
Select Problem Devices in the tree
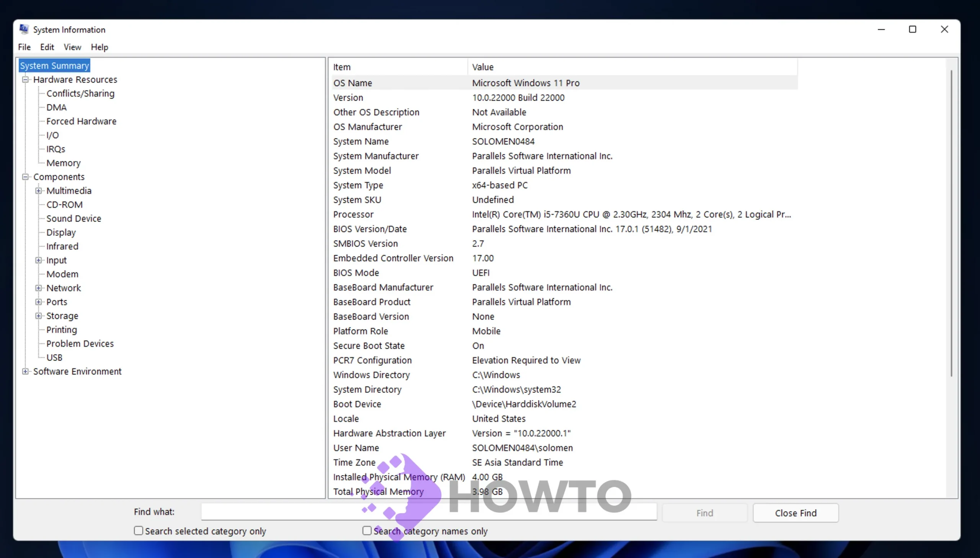(x=80, y=344)
